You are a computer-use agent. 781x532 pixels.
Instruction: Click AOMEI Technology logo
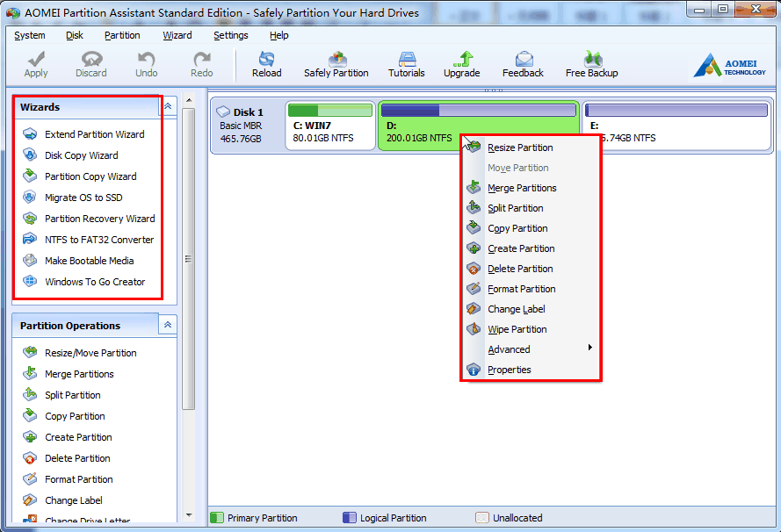coord(730,66)
